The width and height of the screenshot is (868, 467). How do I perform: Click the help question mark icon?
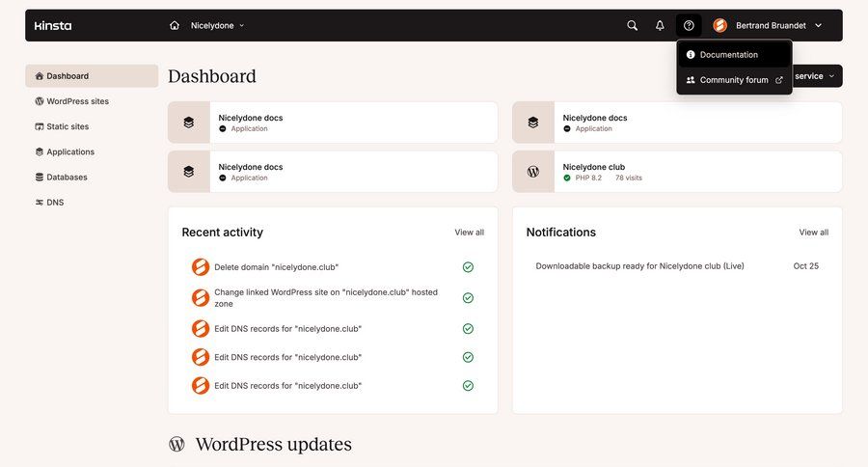pos(689,25)
